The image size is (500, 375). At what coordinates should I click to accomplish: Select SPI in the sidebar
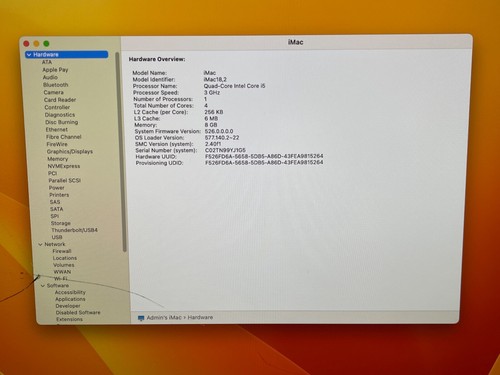tap(55, 216)
